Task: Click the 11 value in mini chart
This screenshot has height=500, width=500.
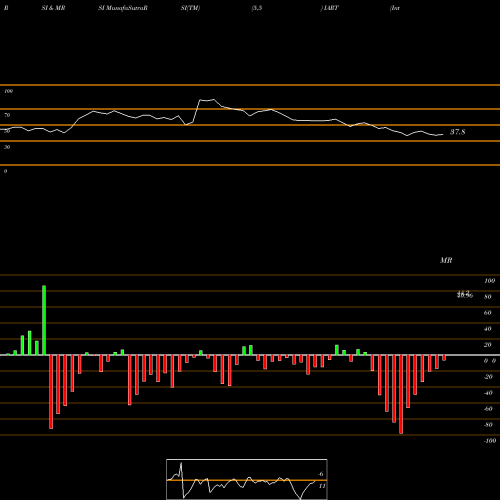Action: (x=322, y=486)
